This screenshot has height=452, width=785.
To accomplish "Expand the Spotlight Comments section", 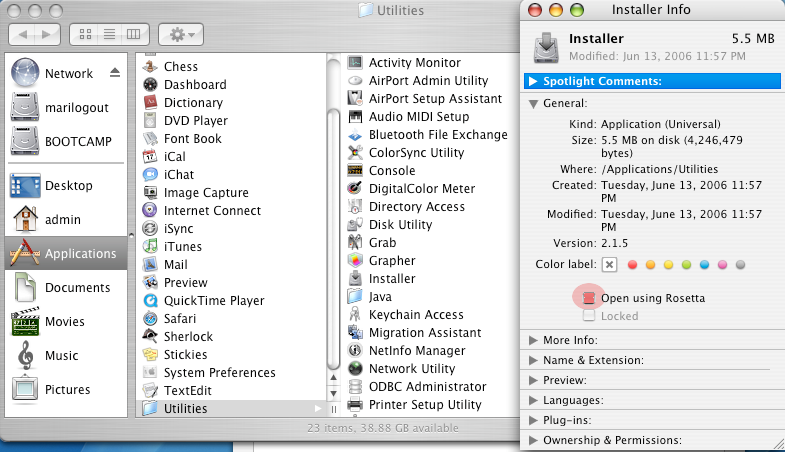I will point(533,81).
